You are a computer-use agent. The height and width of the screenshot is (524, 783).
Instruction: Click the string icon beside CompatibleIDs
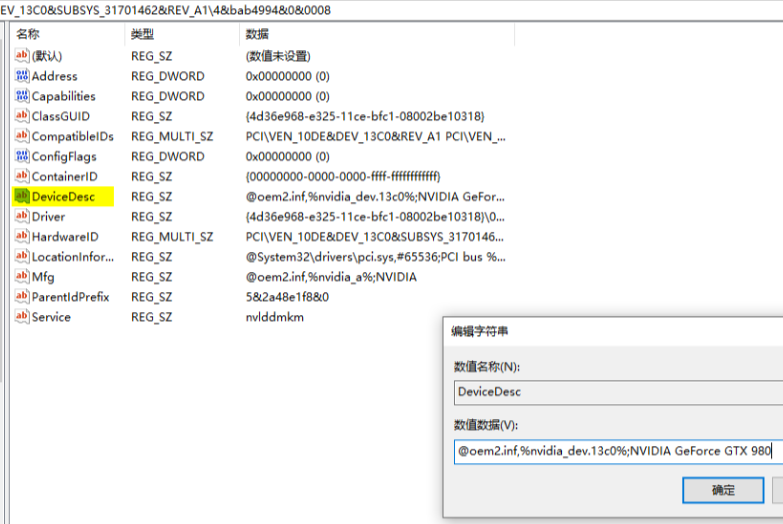(22, 136)
